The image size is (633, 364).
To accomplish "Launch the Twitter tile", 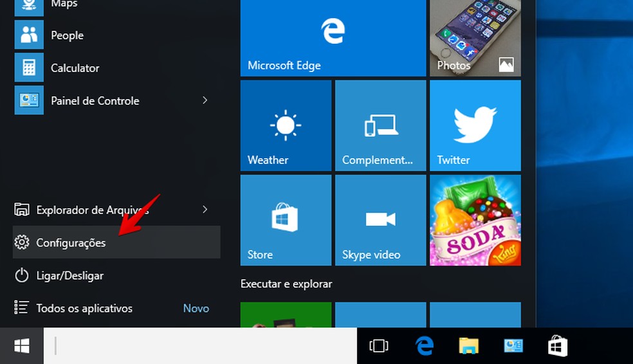I will click(475, 125).
